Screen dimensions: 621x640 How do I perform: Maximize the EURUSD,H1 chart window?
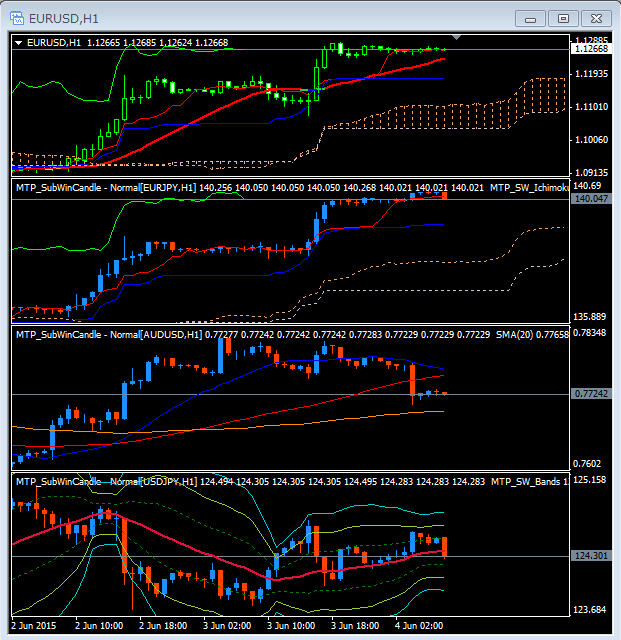[563, 19]
